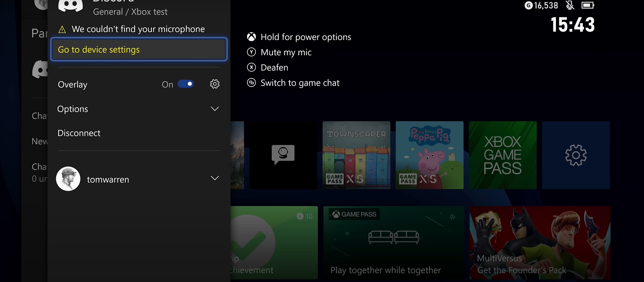Open the Settings gear tile
The height and width of the screenshot is (282, 644).
(x=576, y=155)
